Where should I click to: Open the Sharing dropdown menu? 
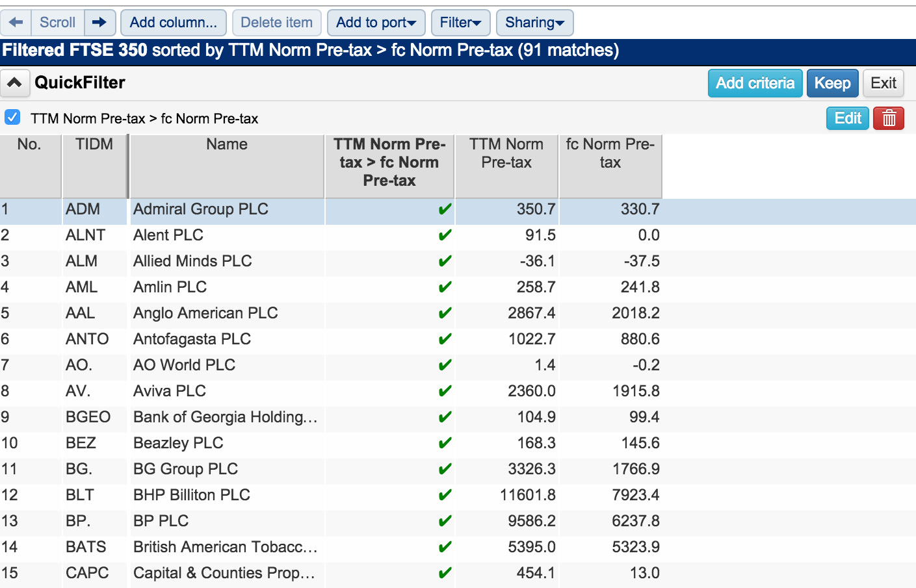pos(535,23)
